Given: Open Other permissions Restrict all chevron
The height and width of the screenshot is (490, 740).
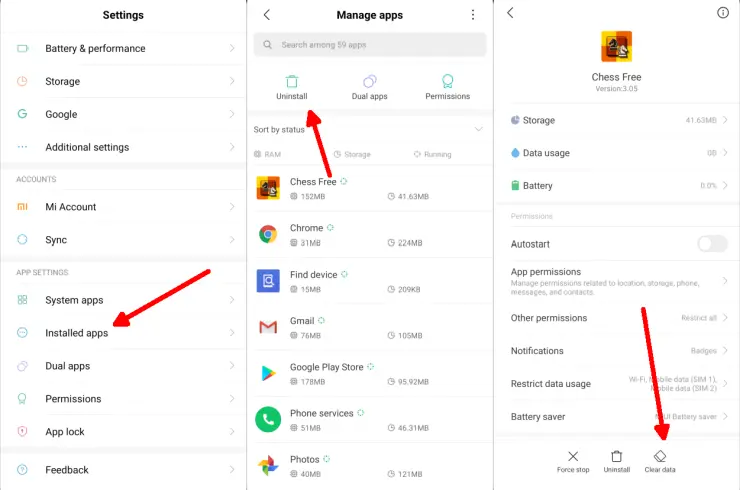Looking at the screenshot, I should [x=725, y=318].
